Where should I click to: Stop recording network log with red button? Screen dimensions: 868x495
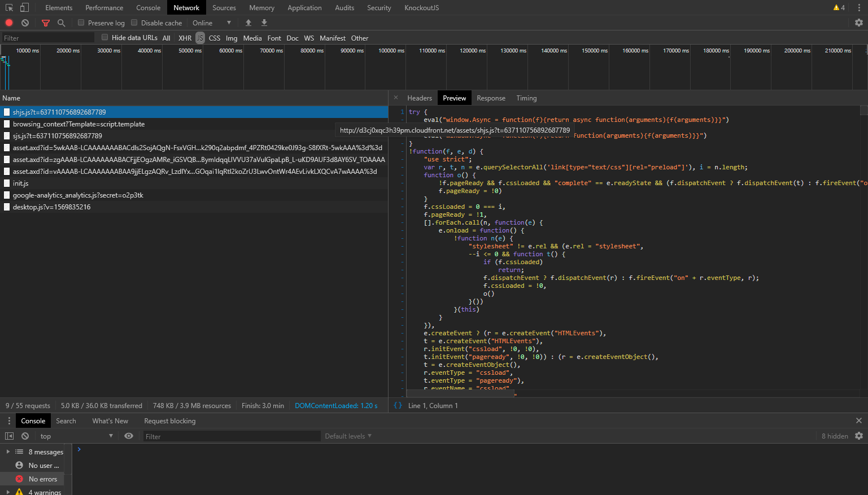click(x=9, y=23)
